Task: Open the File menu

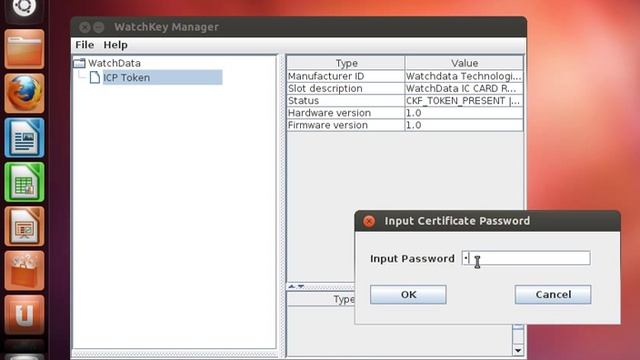Action: coord(84,45)
